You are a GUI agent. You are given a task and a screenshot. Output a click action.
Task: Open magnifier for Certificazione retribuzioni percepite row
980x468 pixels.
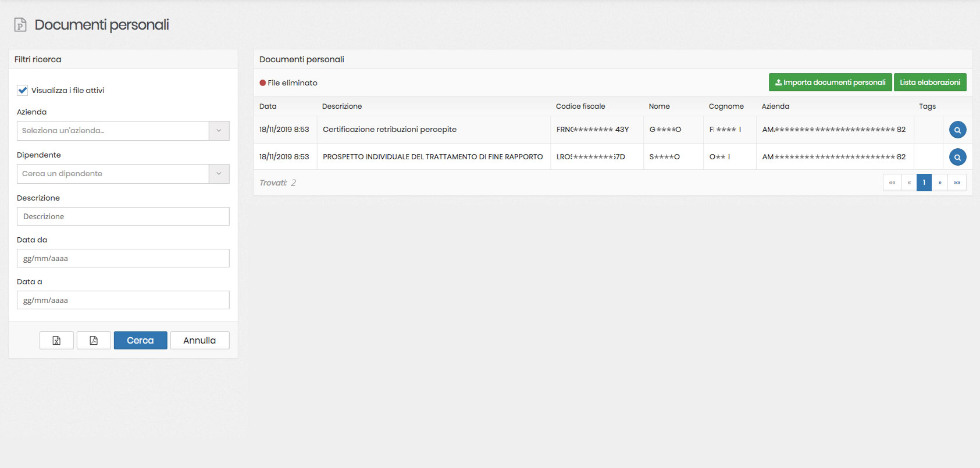957,130
